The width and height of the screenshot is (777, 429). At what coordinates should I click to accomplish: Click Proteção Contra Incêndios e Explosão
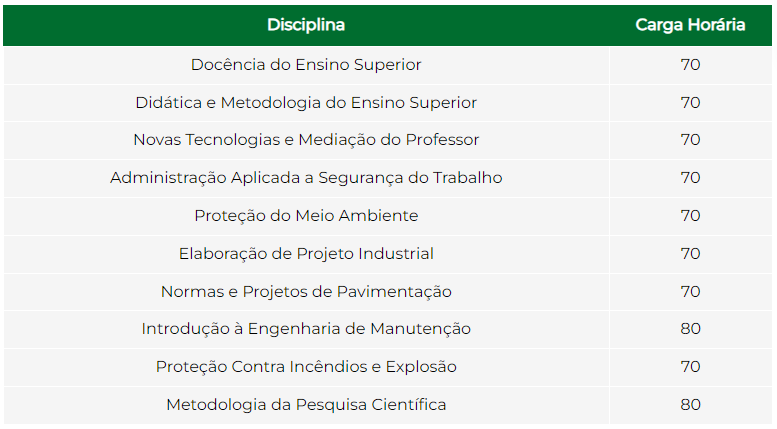coord(306,367)
